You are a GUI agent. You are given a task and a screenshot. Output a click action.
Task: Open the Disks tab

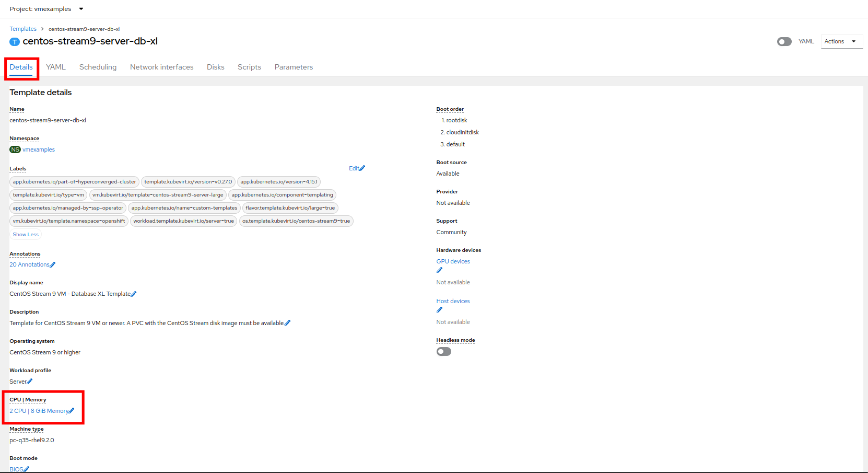click(216, 67)
